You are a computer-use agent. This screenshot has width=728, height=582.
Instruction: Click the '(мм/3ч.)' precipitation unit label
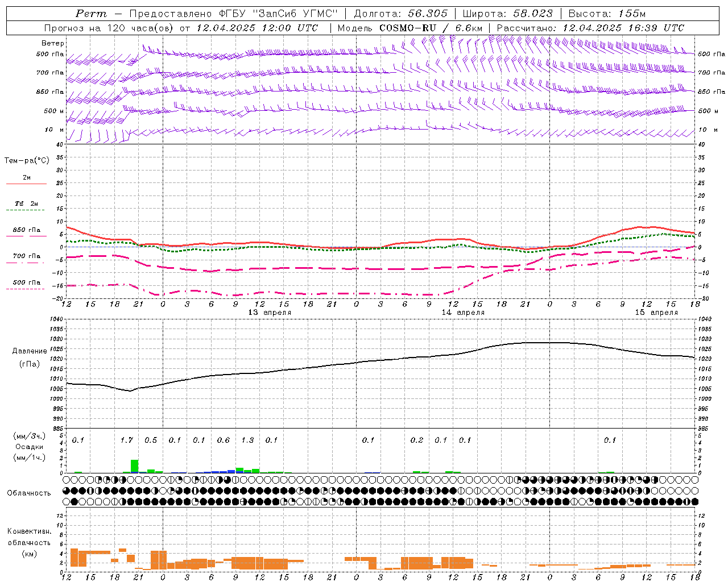point(30,436)
